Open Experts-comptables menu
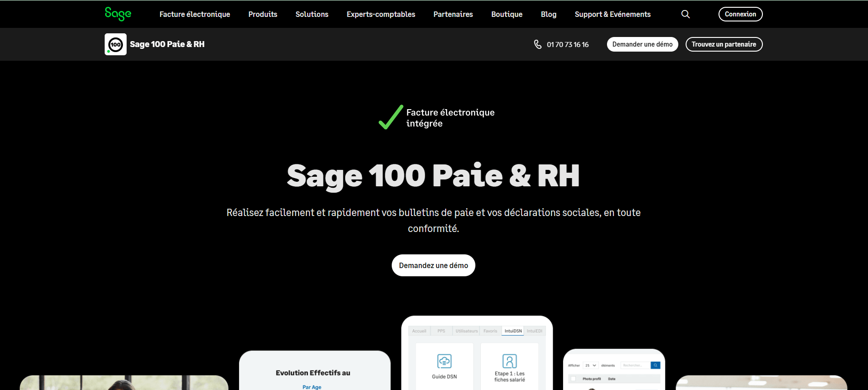The image size is (868, 390). [x=381, y=14]
